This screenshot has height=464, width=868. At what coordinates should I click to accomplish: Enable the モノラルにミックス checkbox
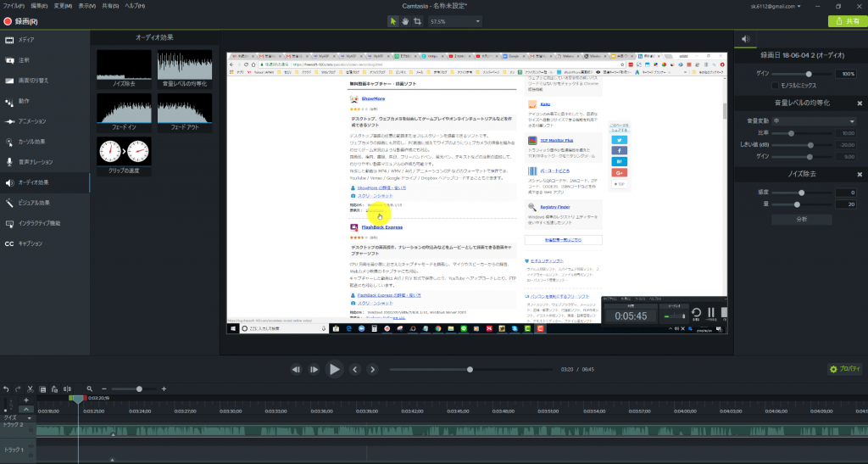coord(775,86)
